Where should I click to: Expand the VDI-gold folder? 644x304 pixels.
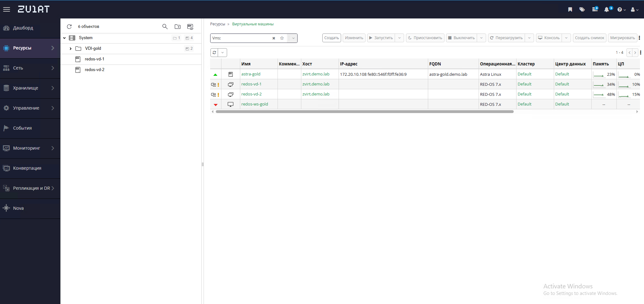point(70,49)
